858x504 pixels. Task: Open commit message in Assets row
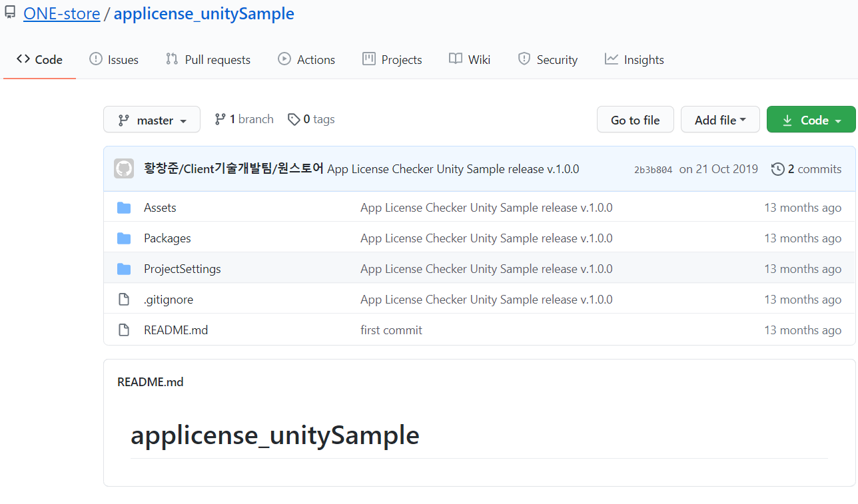[x=486, y=208]
